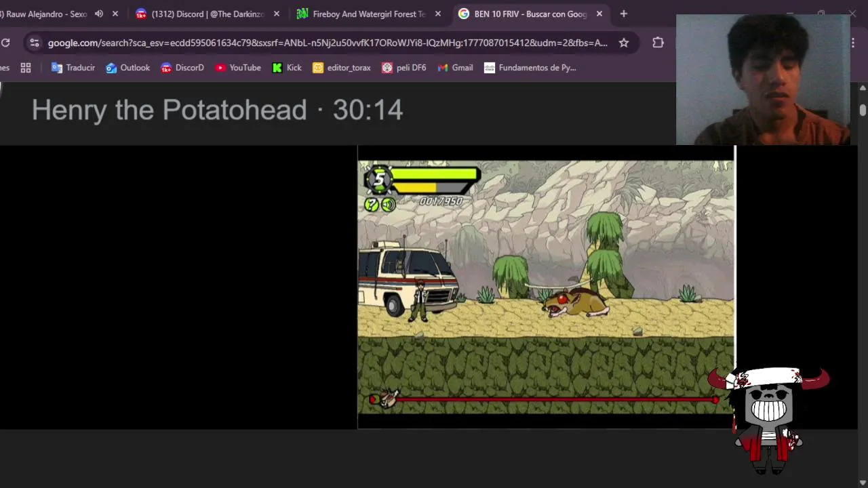
Task: Open the apps grid in bookmarks bar
Action: tap(26, 68)
